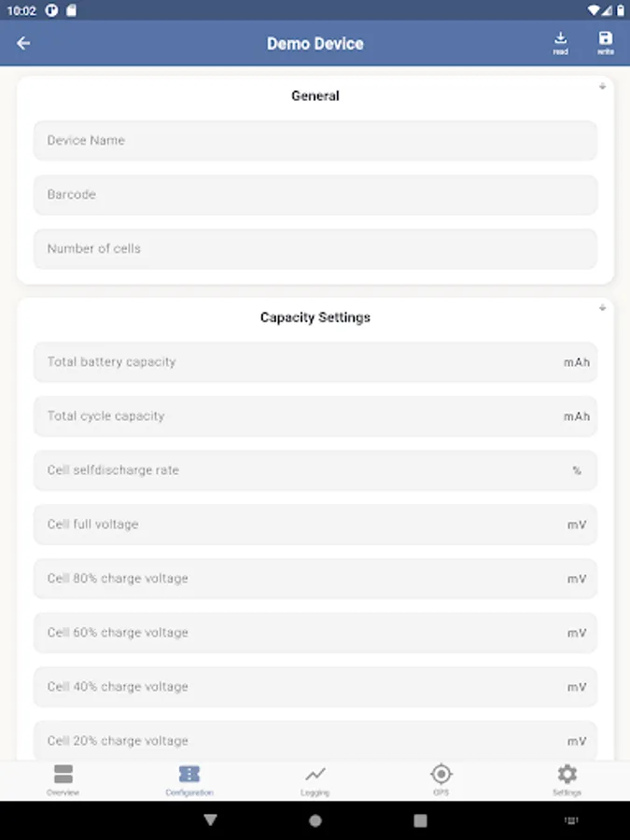This screenshot has width=630, height=840.
Task: Select the Number of cells field
Action: [x=315, y=248]
